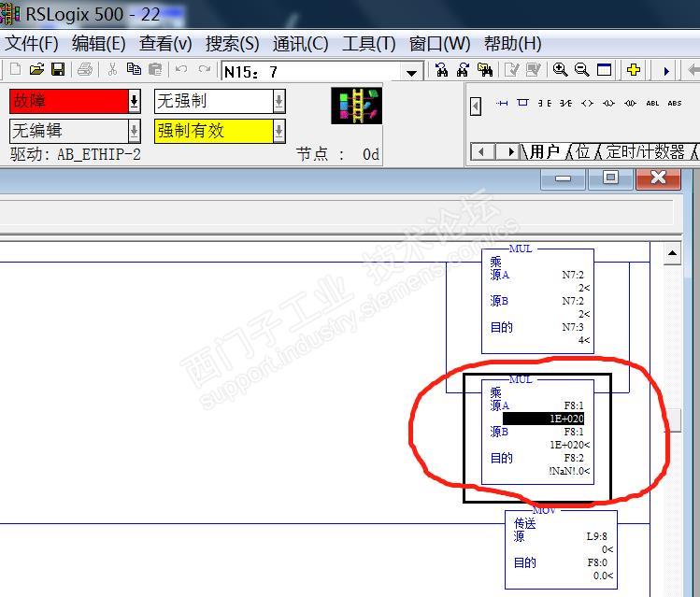Open the 工具(T) menu
700x597 pixels.
point(369,44)
